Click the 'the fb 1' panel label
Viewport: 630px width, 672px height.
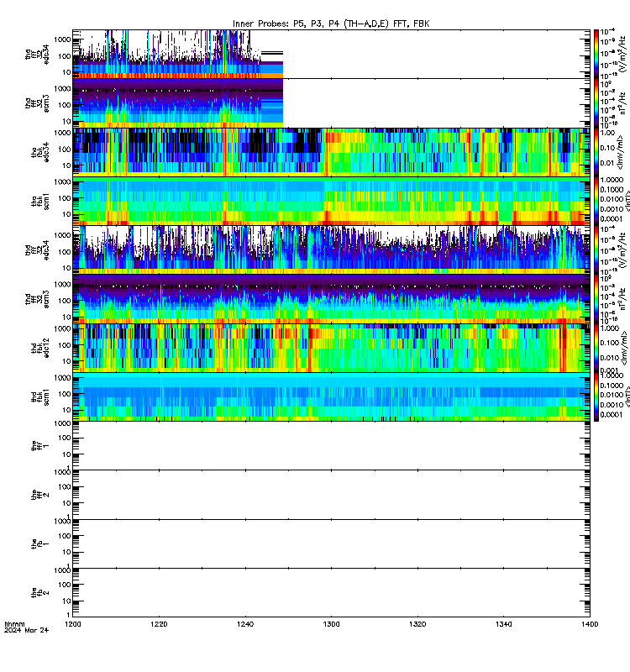coord(40,543)
